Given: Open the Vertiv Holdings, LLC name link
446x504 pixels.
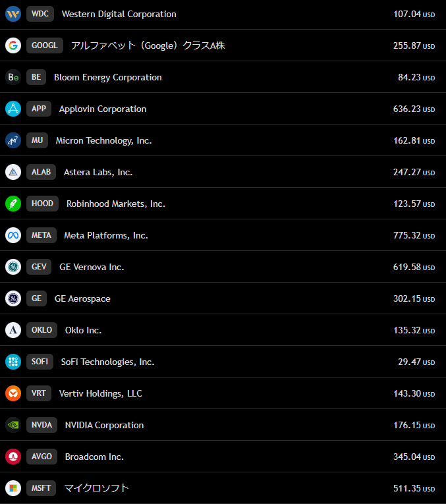Looking at the screenshot, I should [100, 393].
